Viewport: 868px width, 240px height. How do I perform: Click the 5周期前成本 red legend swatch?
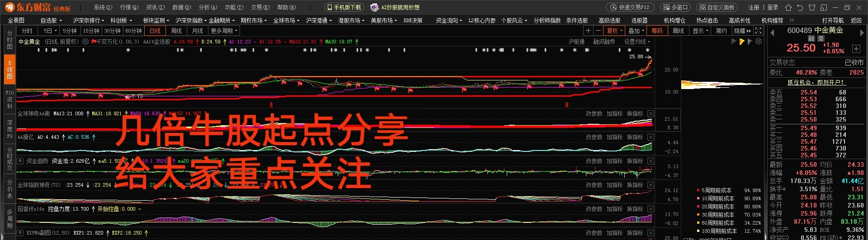pyautogui.click(x=698, y=190)
